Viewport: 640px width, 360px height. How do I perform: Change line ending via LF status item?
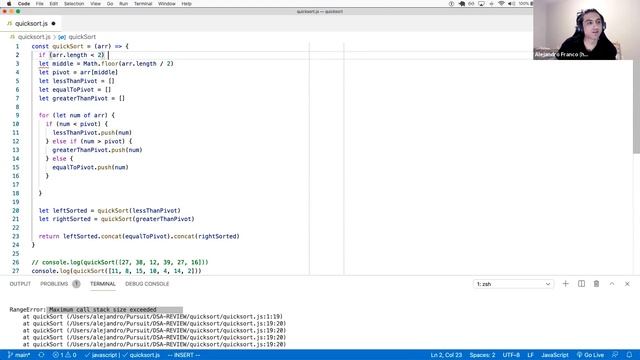tap(530, 355)
